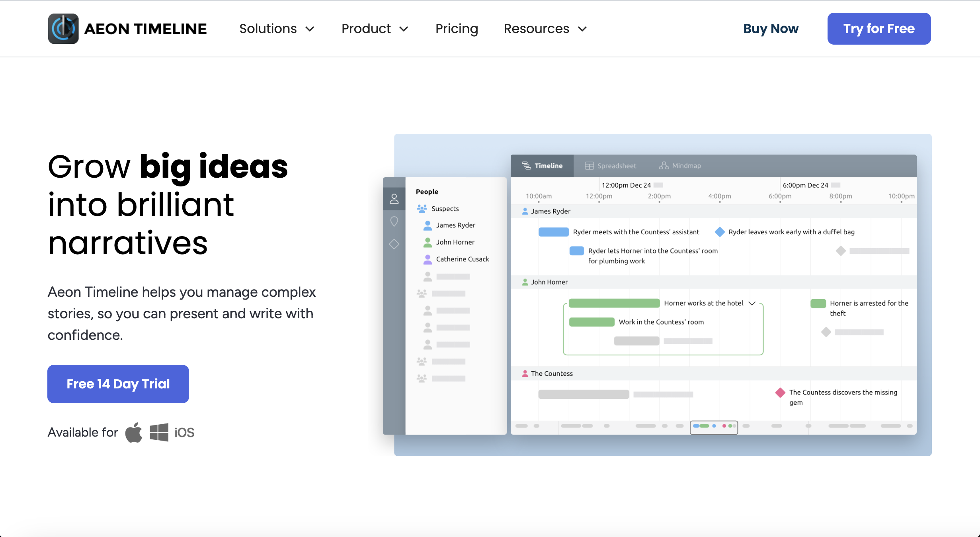The height and width of the screenshot is (537, 980).
Task: Click the John Horner timeline group header
Action: (713, 282)
